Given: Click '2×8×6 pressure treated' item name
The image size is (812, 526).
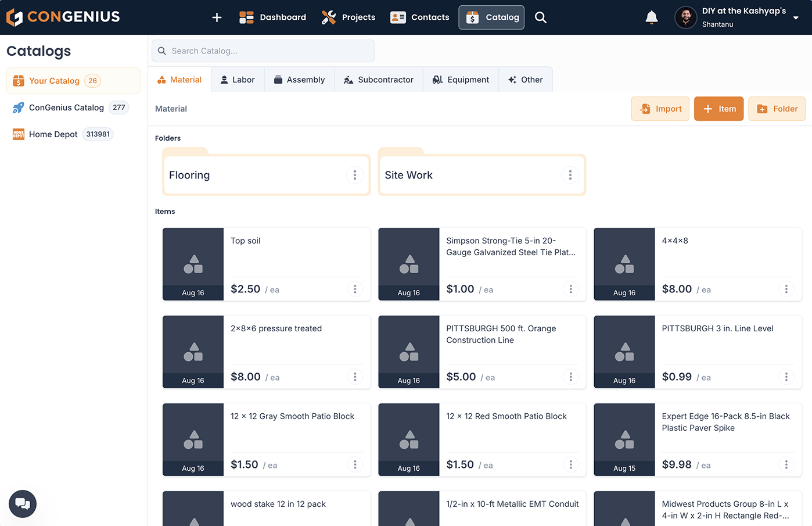Looking at the screenshot, I should [x=276, y=328].
